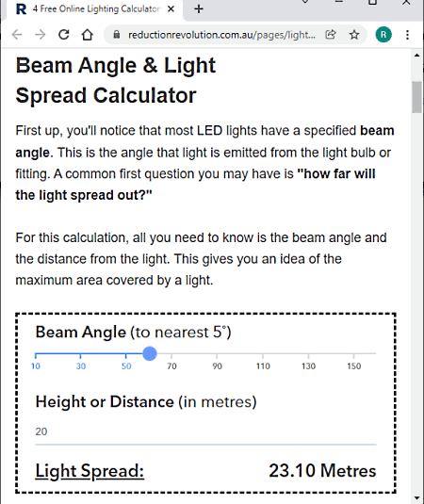The image size is (424, 504).
Task: Click the address bar URL text
Action: tap(221, 35)
